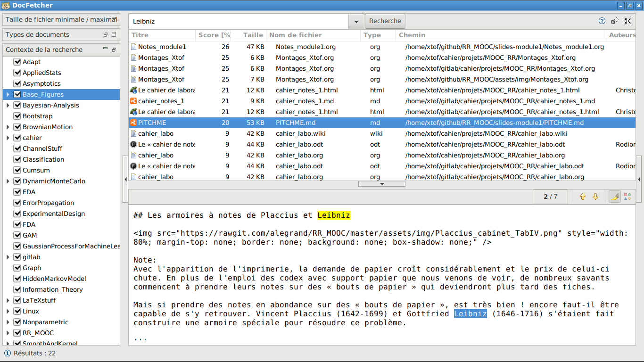The height and width of the screenshot is (362, 644).
Task: Open the search history dropdown
Action: click(x=356, y=21)
